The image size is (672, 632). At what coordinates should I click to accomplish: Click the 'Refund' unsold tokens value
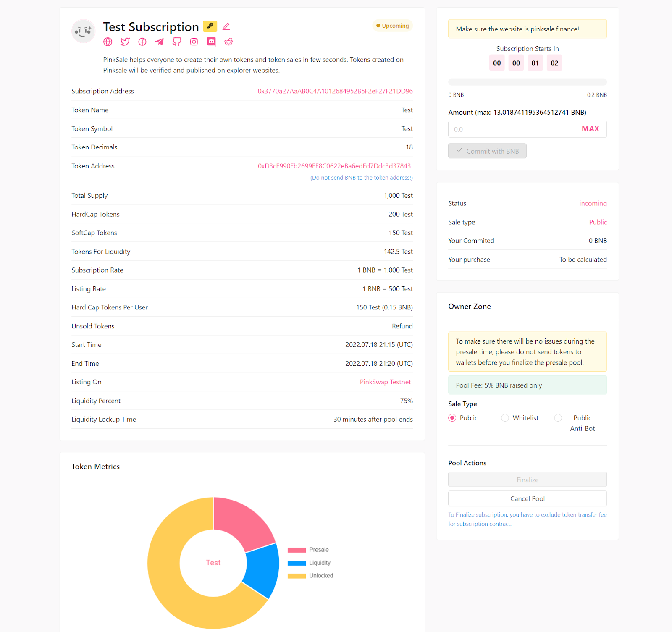tap(402, 326)
